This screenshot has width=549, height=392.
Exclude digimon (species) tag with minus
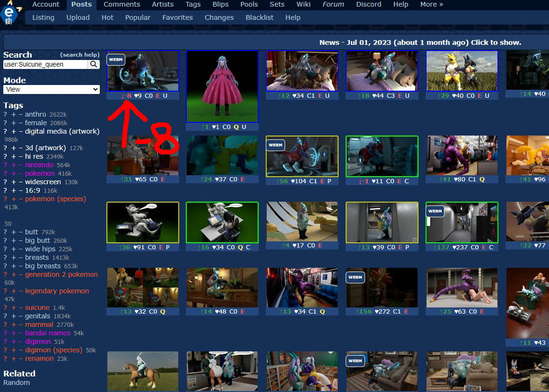tap(21, 350)
